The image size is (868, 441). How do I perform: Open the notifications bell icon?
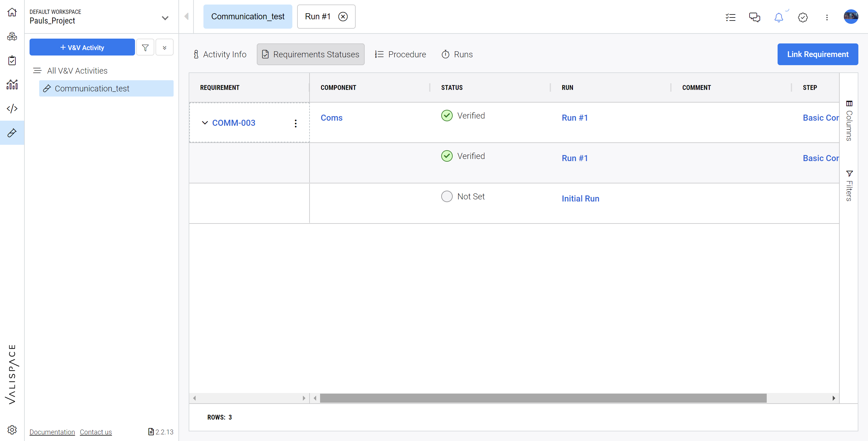coord(779,17)
